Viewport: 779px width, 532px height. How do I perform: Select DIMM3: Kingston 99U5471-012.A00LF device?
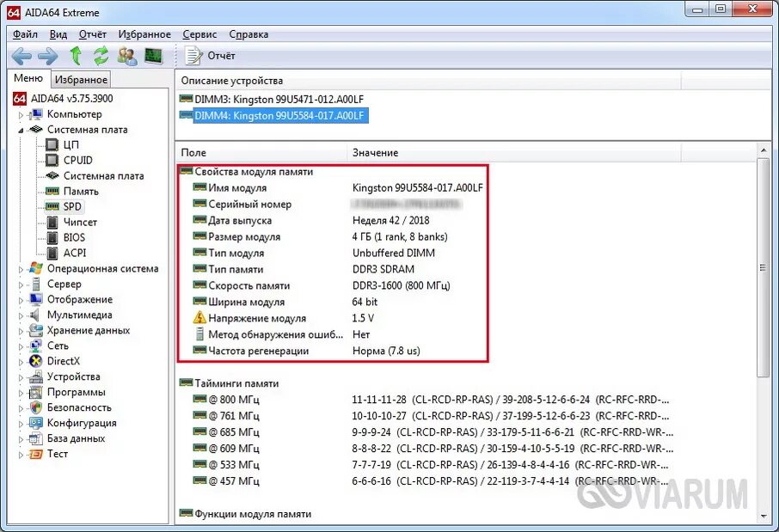[272, 100]
